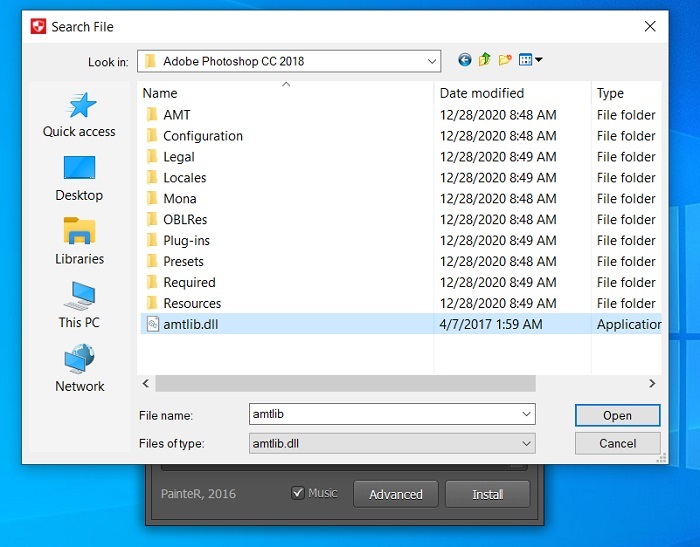Expand the File name dropdown arrow
The width and height of the screenshot is (700, 547).
tap(526, 414)
